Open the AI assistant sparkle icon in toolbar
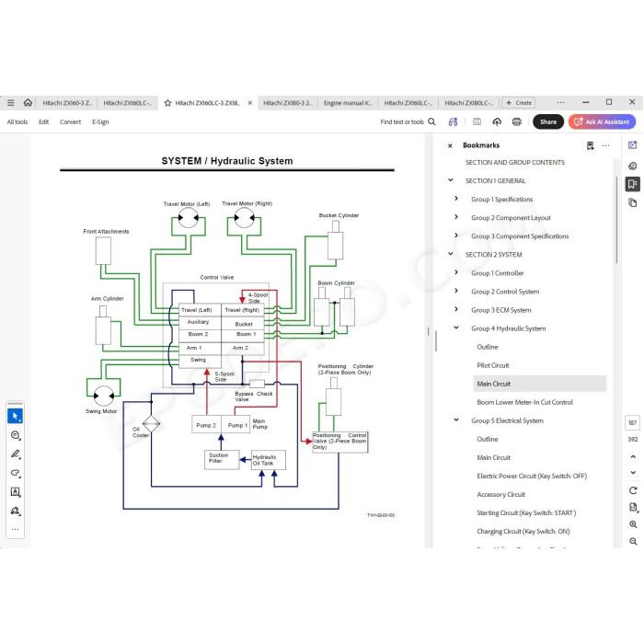The width and height of the screenshot is (644, 644). click(453, 121)
